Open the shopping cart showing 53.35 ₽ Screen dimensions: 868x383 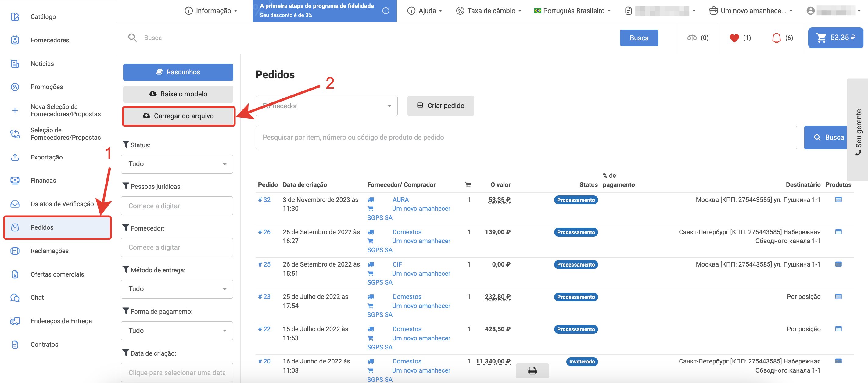click(835, 38)
